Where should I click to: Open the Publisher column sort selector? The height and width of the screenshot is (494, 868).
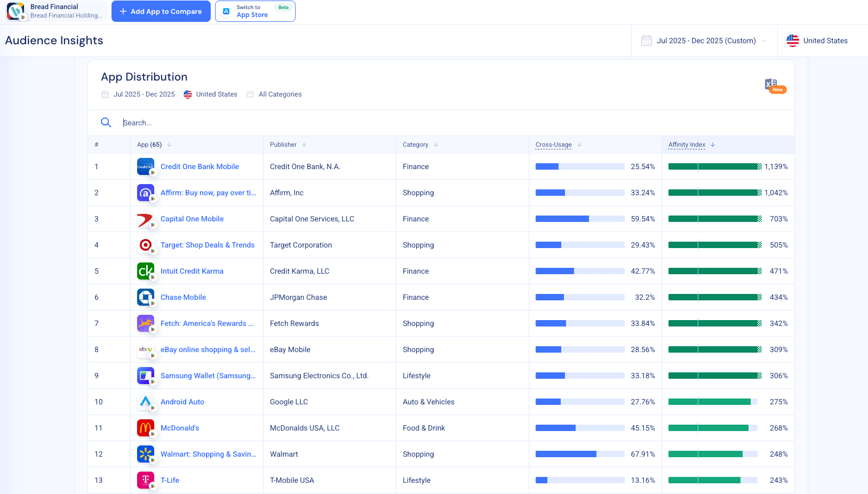click(x=304, y=145)
